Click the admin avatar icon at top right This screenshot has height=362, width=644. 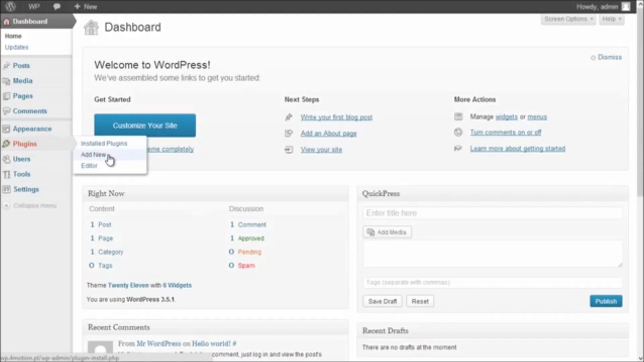click(x=625, y=7)
